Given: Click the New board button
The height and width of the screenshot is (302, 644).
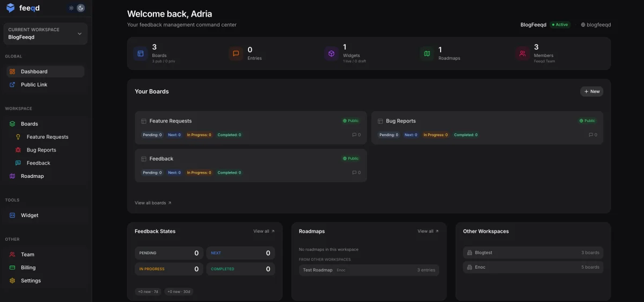Looking at the screenshot, I should click(592, 91).
